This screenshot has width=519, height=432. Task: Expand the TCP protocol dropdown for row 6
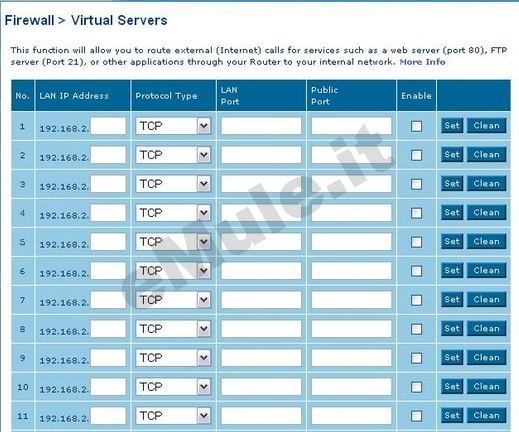click(x=173, y=270)
